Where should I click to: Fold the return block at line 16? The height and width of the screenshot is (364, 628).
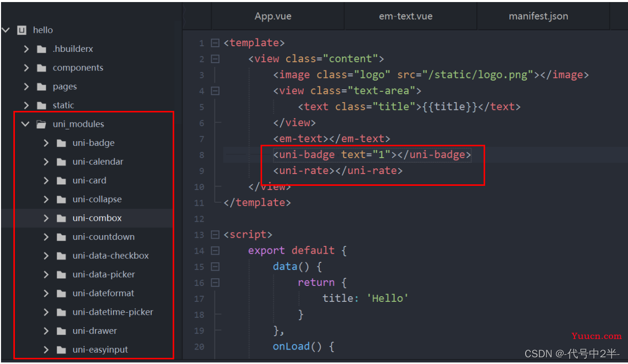tap(215, 282)
